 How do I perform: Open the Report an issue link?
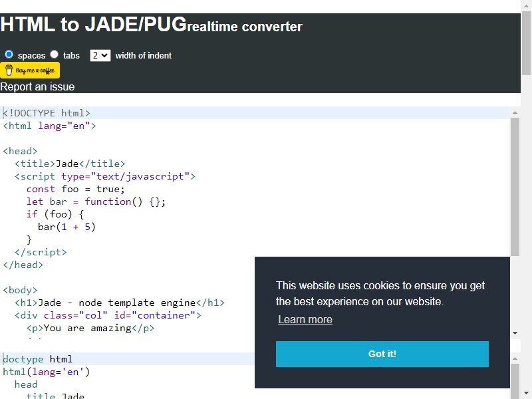(37, 87)
